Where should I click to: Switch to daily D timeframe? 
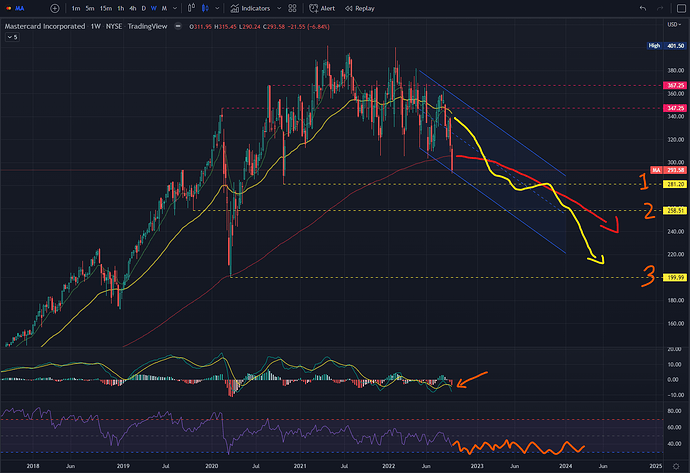[x=143, y=8]
